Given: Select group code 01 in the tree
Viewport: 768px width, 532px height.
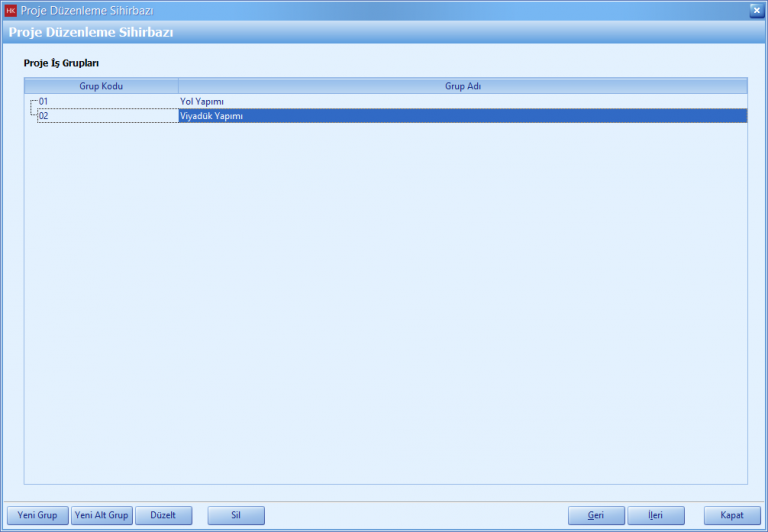Looking at the screenshot, I should coord(44,101).
